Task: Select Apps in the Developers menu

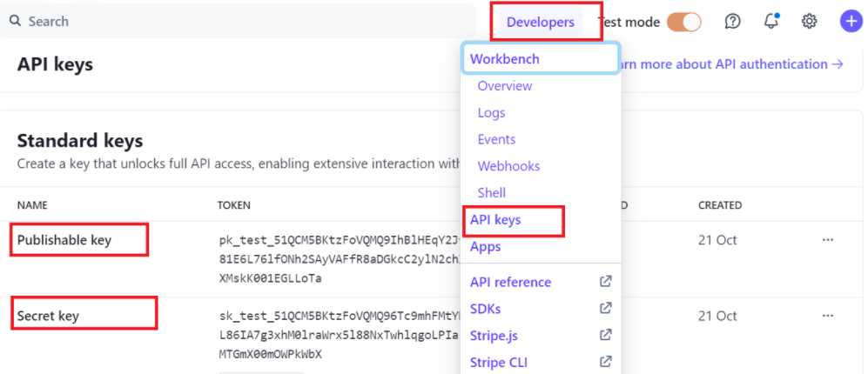Action: (x=486, y=247)
